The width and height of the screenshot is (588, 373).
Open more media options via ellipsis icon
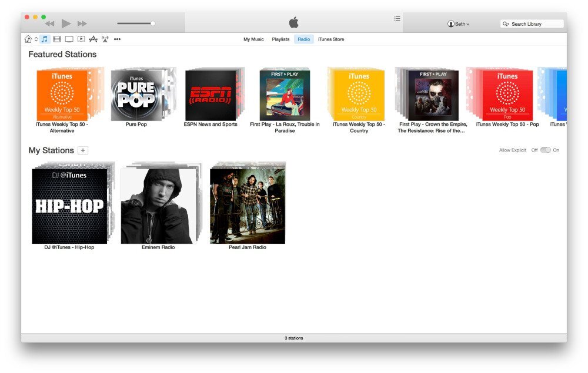[117, 39]
